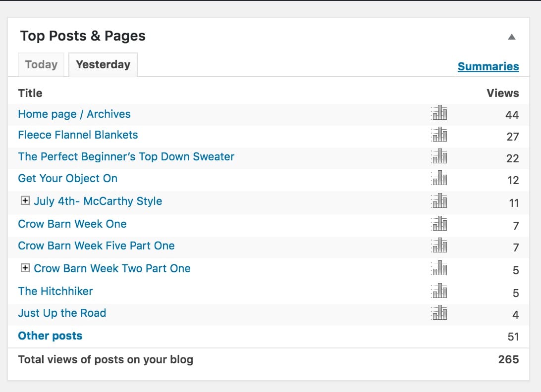Screen dimensions: 541x392
Task: Open the Fleece Flannel Blankets post link
Action: click(x=78, y=135)
